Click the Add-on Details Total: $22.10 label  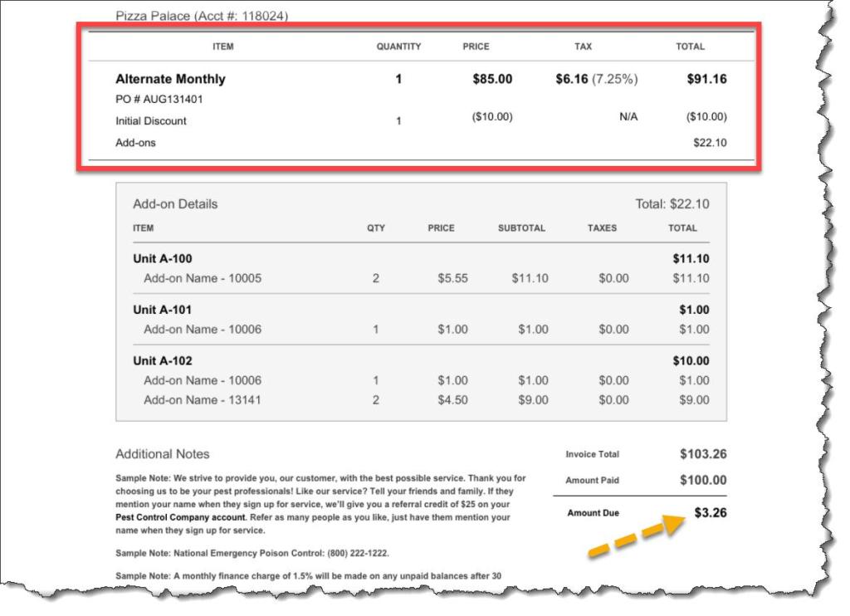[672, 204]
